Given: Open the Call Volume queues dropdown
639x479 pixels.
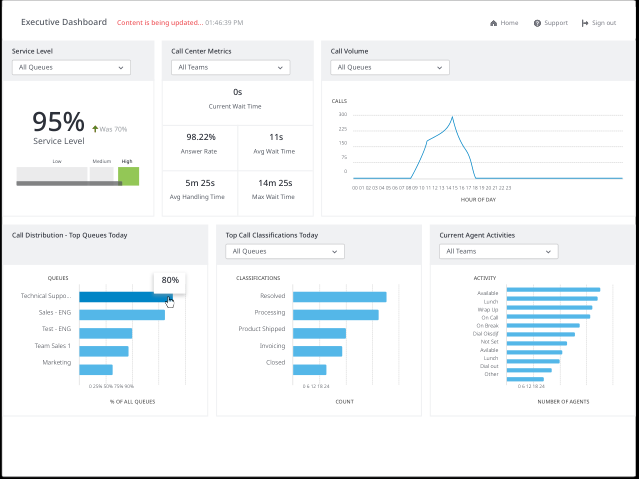Looking at the screenshot, I should tap(389, 68).
